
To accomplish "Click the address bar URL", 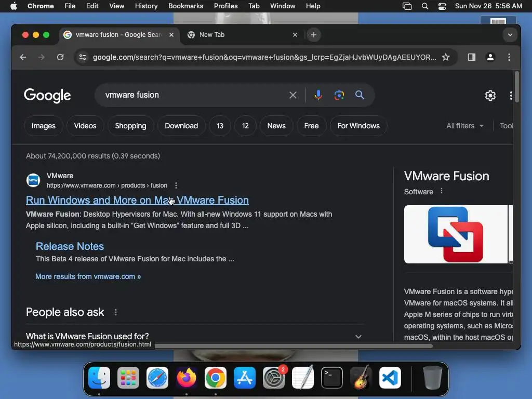I will click(264, 57).
